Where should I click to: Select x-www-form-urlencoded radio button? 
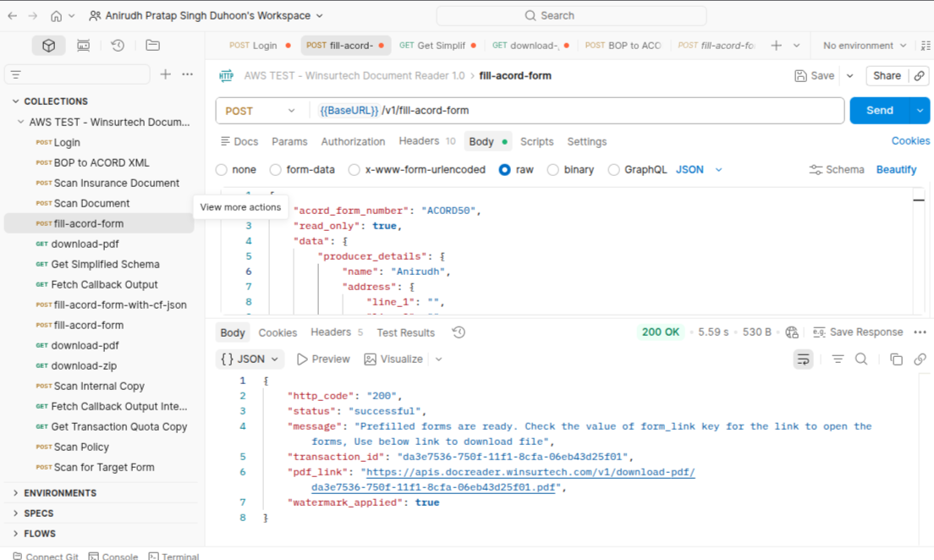tap(354, 170)
